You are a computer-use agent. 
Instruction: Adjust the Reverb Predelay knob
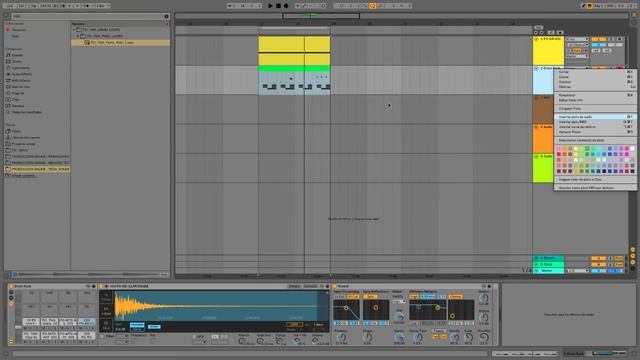[x=341, y=337]
